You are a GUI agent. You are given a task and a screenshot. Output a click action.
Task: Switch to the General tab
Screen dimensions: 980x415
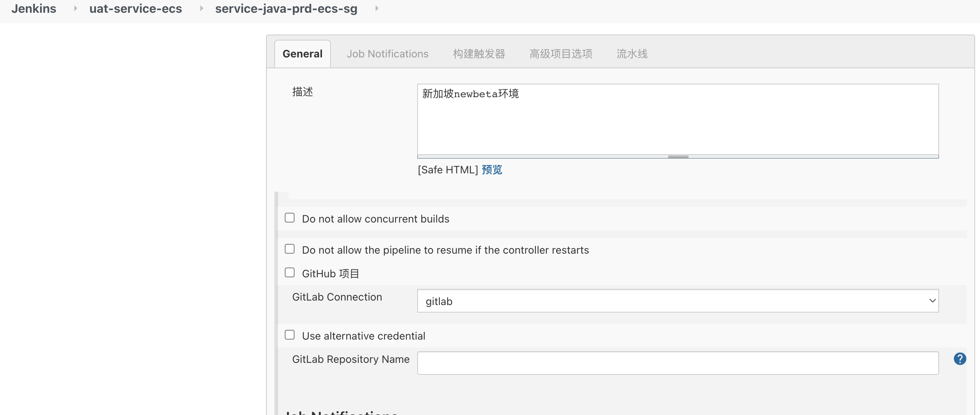pos(302,54)
